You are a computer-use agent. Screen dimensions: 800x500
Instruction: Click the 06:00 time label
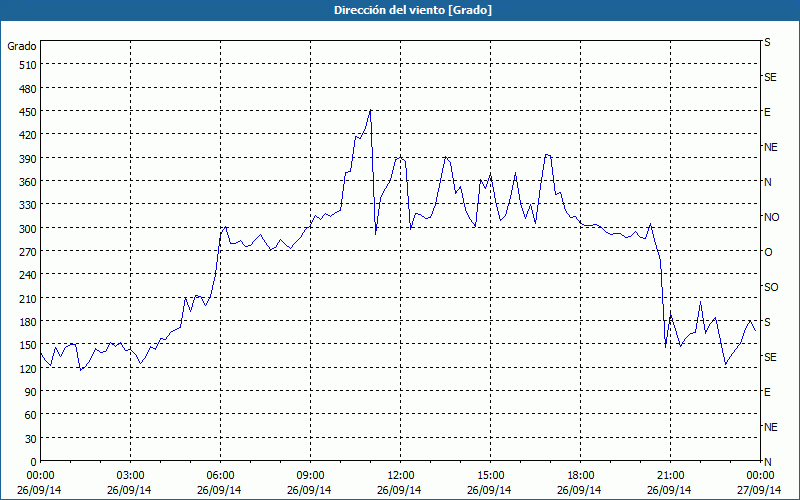pos(220,476)
